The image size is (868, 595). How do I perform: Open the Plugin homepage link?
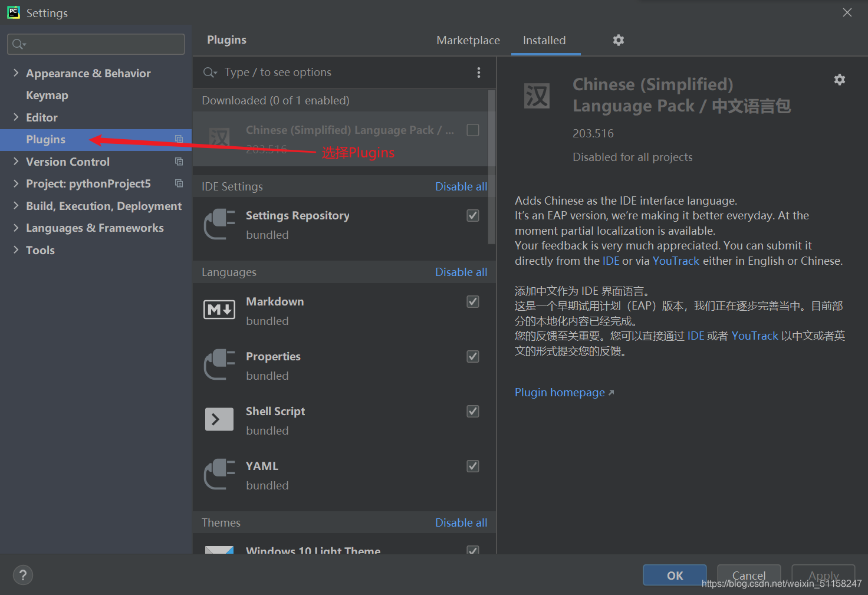[x=564, y=392]
